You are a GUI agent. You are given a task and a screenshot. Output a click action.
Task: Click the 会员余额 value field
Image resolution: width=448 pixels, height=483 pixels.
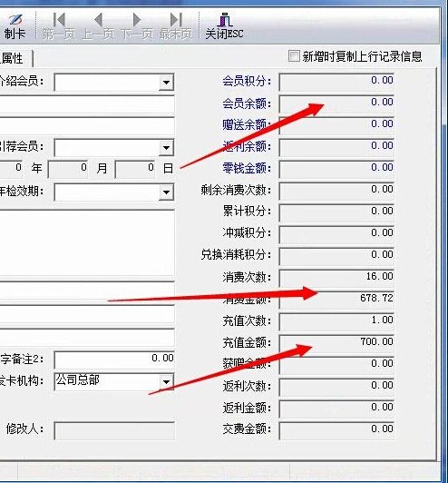[x=336, y=103]
